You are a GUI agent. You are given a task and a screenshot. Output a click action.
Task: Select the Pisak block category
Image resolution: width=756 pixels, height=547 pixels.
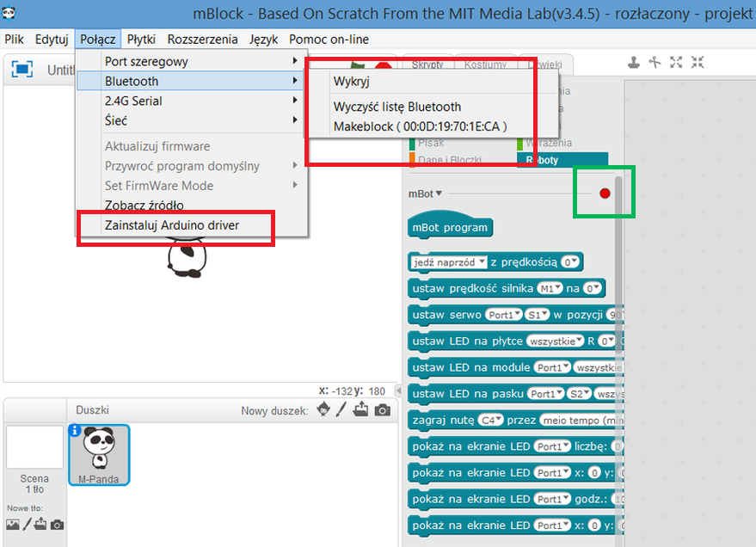(x=431, y=143)
